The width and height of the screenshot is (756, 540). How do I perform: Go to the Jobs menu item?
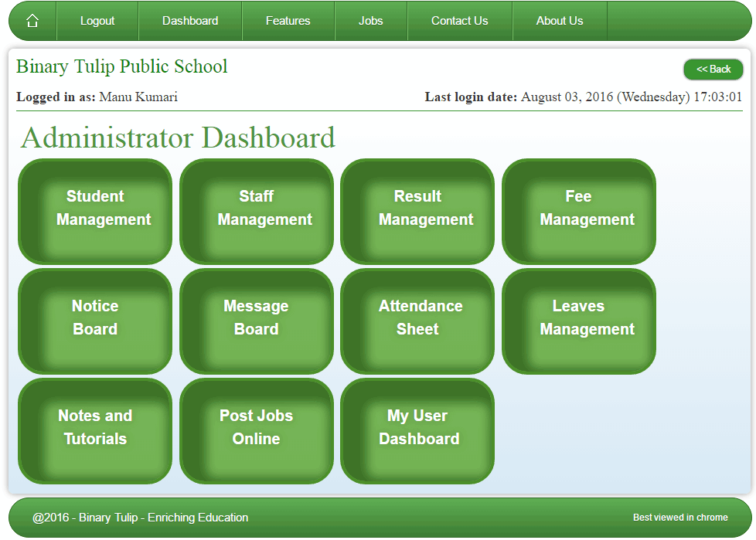coord(370,21)
